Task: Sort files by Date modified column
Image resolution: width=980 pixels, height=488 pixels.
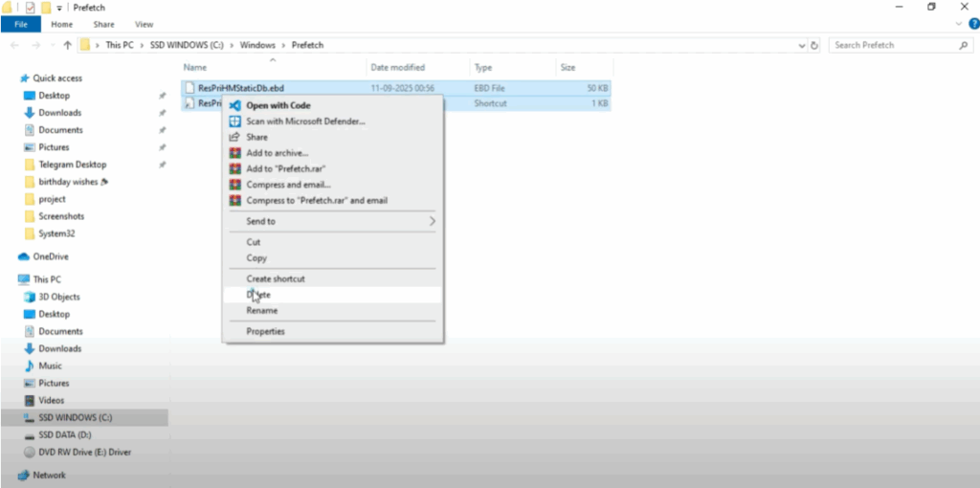Action: [397, 68]
